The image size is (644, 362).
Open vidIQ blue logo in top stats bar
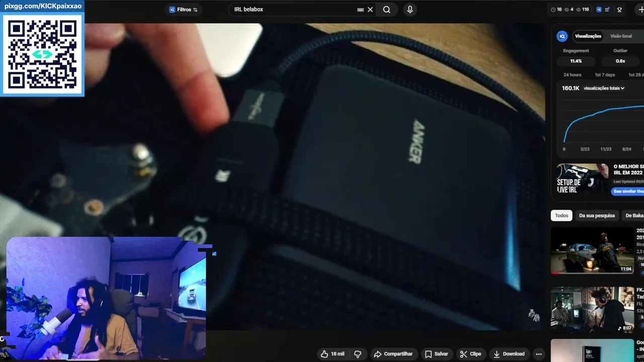click(599, 10)
